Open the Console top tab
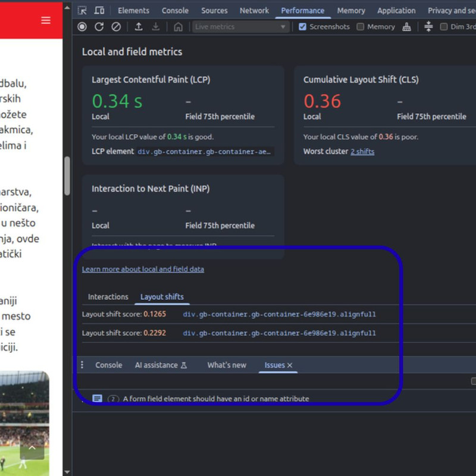This screenshot has height=476, width=476. click(175, 11)
